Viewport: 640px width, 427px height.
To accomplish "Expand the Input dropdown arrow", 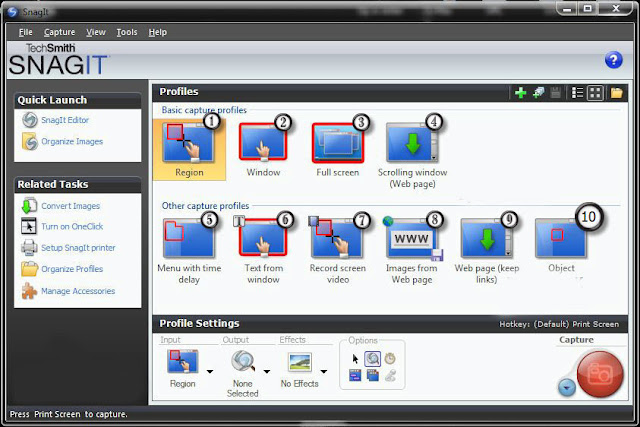I will point(210,371).
